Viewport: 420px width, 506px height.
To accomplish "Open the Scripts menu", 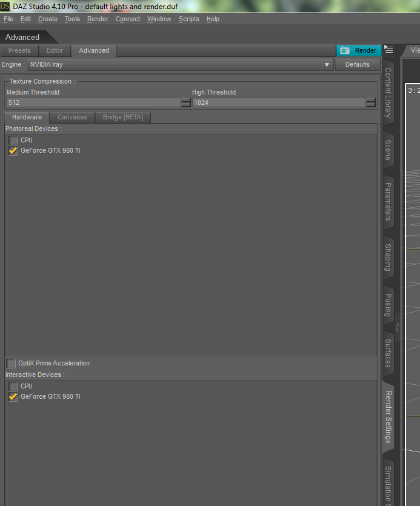I will point(189,19).
